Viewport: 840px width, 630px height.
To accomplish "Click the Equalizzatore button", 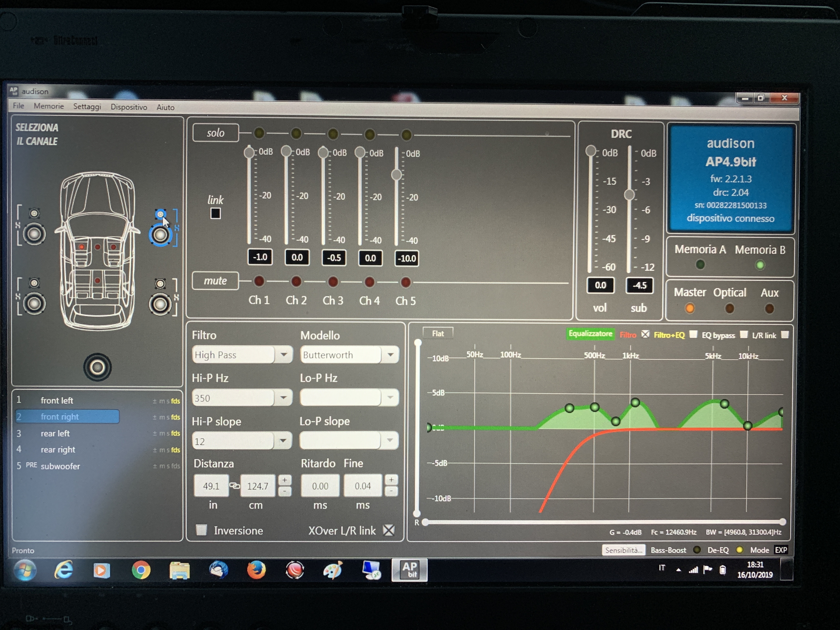I will (590, 334).
